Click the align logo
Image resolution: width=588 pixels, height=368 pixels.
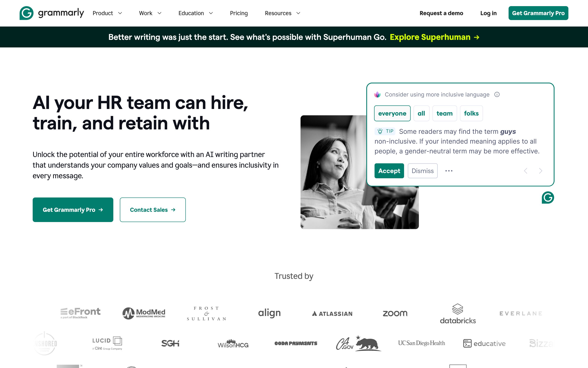pos(269,313)
